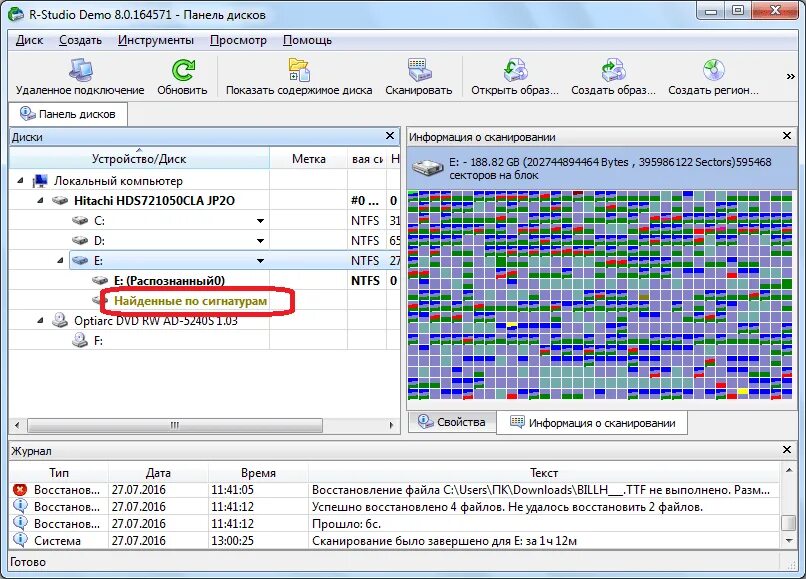Sort by Метка column header

[x=308, y=158]
